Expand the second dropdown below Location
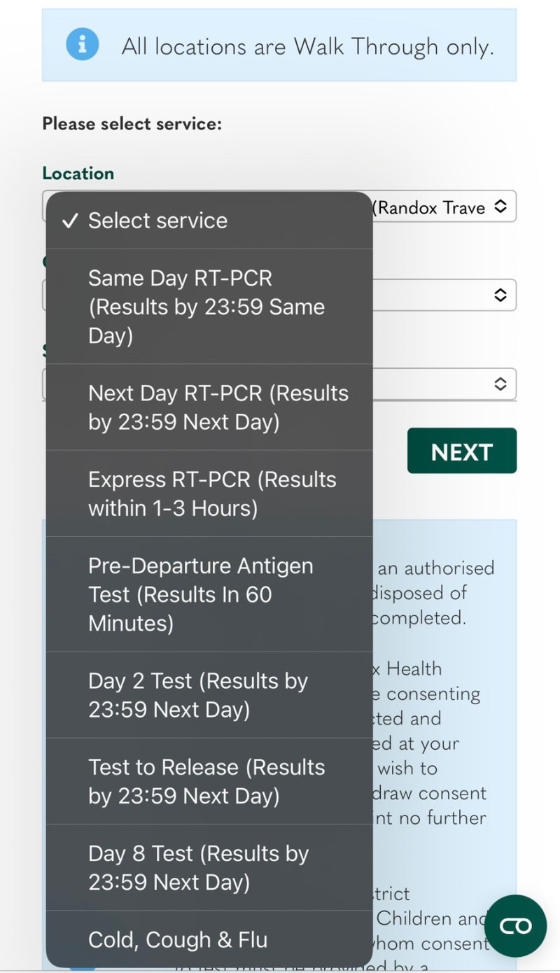This screenshot has height=973, width=560. [500, 295]
